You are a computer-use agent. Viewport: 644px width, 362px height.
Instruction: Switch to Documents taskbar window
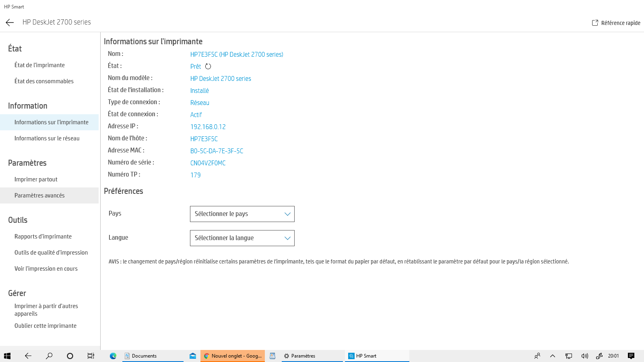pyautogui.click(x=153, y=356)
